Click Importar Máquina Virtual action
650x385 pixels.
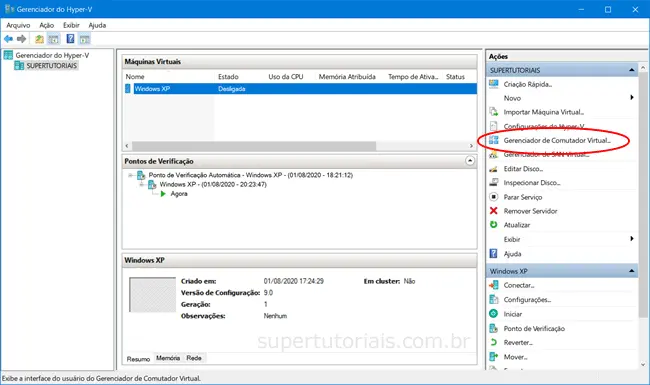coord(543,112)
